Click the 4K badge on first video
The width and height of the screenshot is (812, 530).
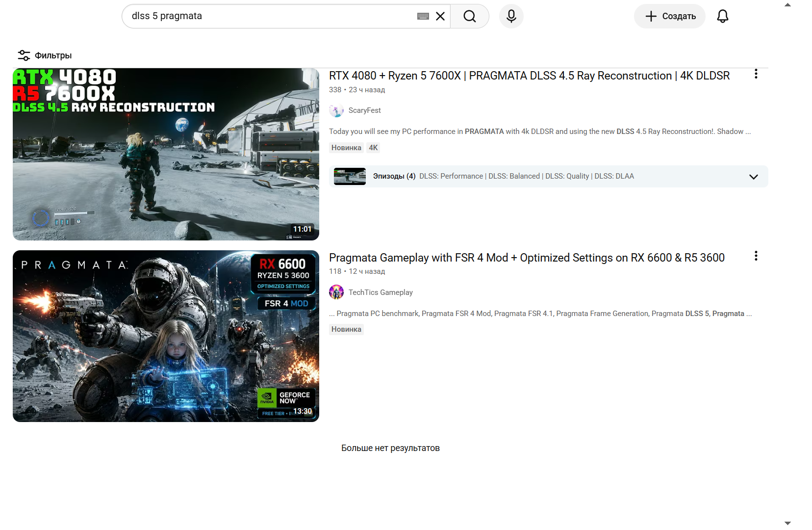pos(374,148)
